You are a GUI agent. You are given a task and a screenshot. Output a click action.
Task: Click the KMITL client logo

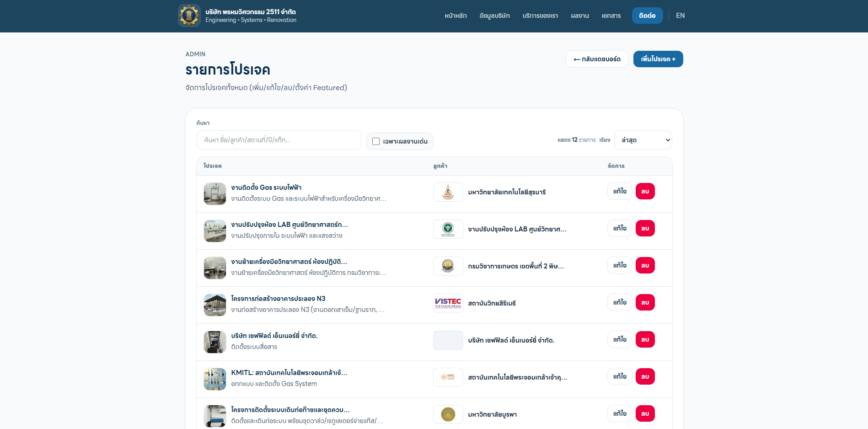448,377
